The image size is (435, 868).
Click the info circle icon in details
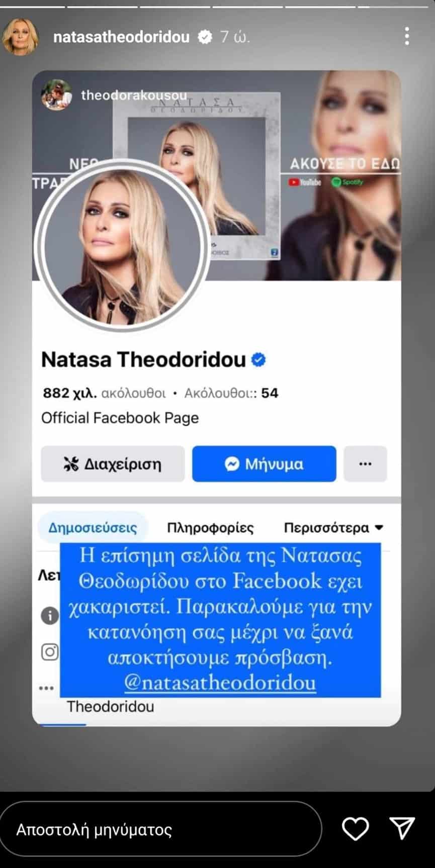[50, 615]
